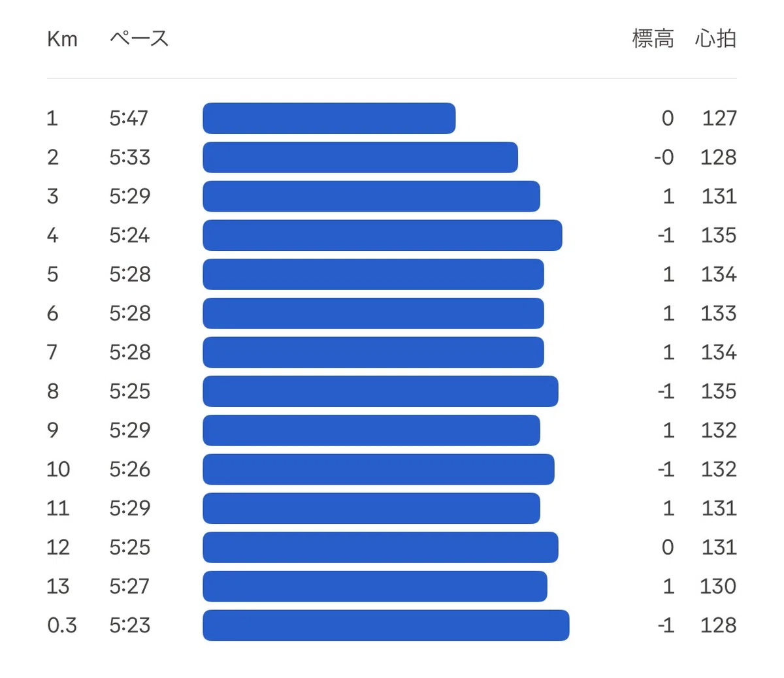Select the final 0.3 km split bar
Screen dimensions: 784x678
(386, 625)
